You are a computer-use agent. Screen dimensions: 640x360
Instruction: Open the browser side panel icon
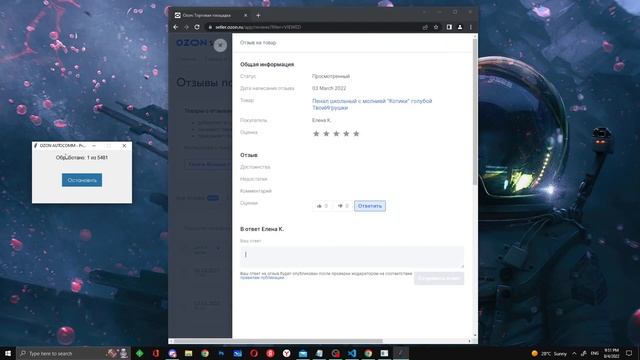pyautogui.click(x=449, y=27)
